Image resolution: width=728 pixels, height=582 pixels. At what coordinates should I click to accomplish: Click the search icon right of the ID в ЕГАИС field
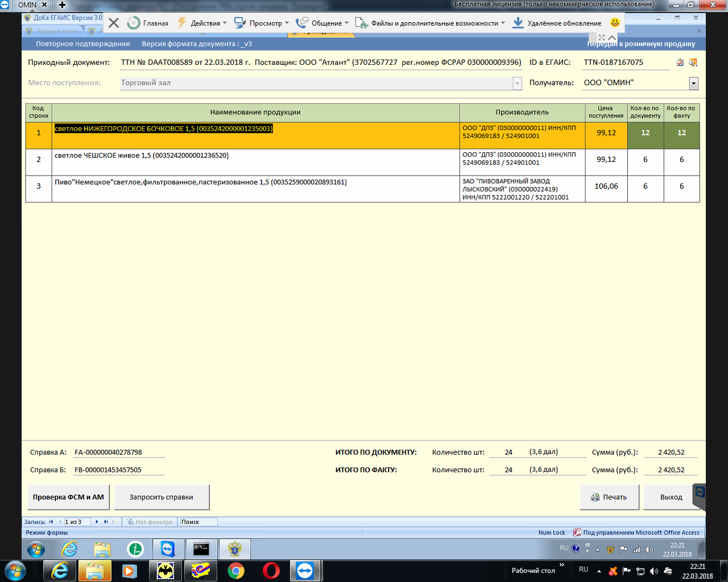pos(693,63)
